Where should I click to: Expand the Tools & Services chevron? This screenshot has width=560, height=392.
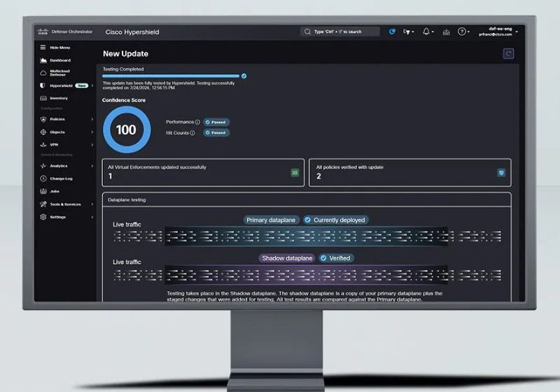click(x=92, y=204)
